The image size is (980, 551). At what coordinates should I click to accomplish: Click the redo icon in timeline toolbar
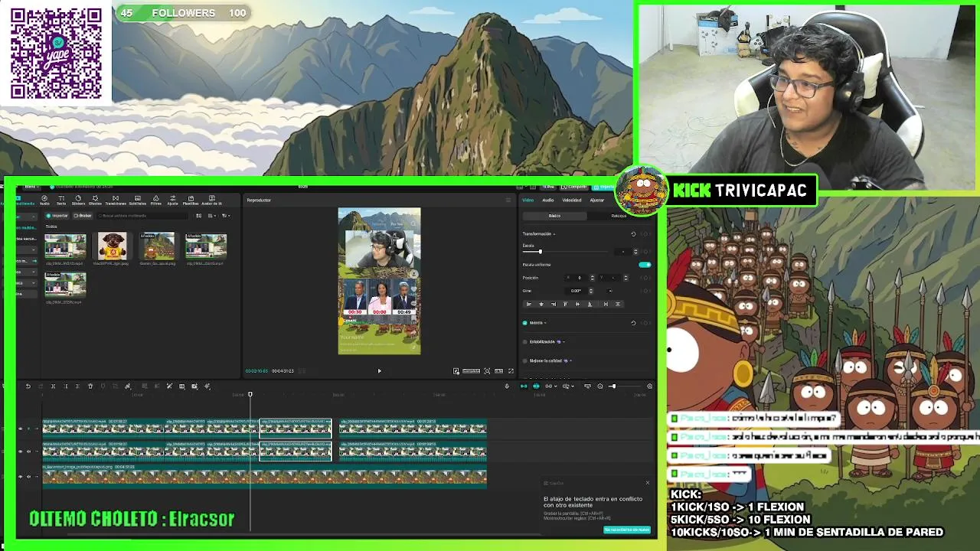[41, 386]
